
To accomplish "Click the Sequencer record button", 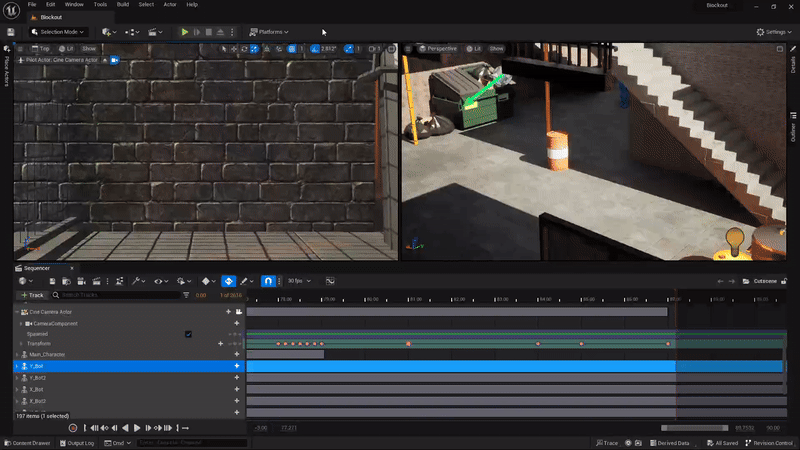I will click(x=73, y=428).
